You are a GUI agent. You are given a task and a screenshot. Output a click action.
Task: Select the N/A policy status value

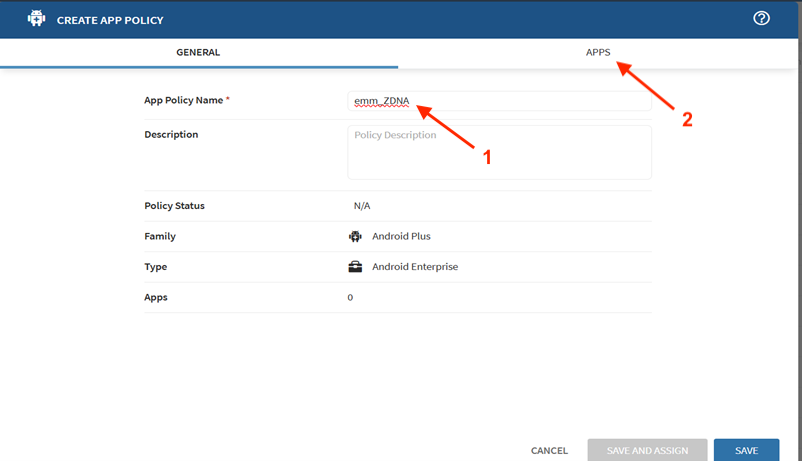point(362,206)
